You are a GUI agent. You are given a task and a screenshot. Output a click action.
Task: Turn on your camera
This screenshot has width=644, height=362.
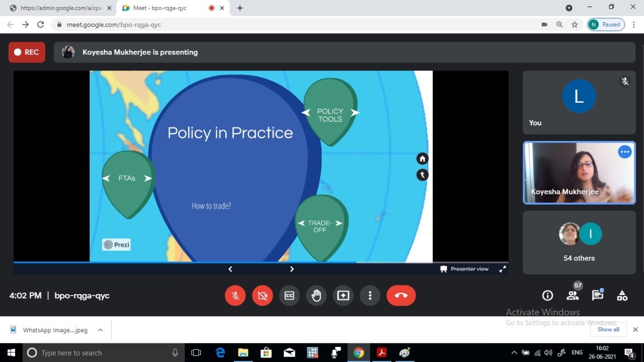click(263, 296)
